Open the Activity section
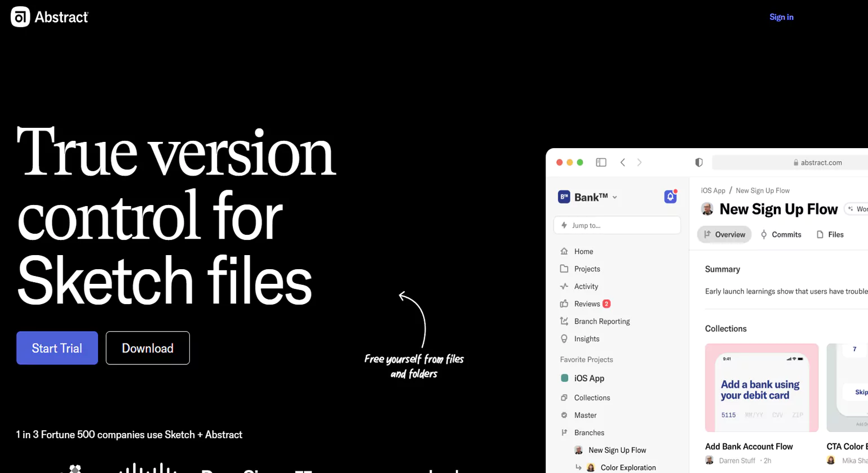 pyautogui.click(x=586, y=287)
